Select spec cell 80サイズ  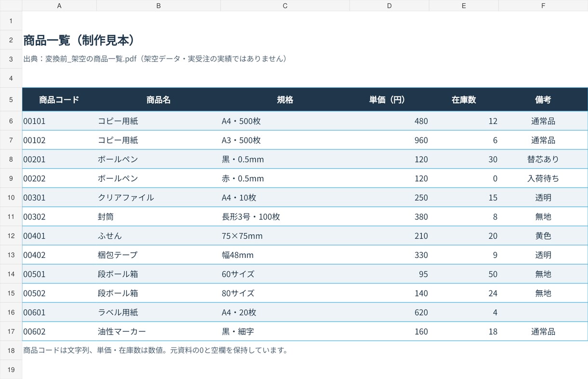tap(285, 293)
